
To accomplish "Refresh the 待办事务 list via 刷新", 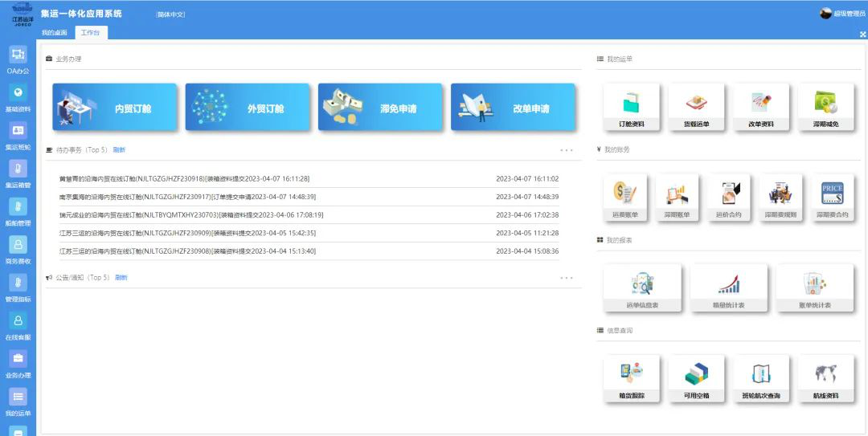I will [119, 150].
